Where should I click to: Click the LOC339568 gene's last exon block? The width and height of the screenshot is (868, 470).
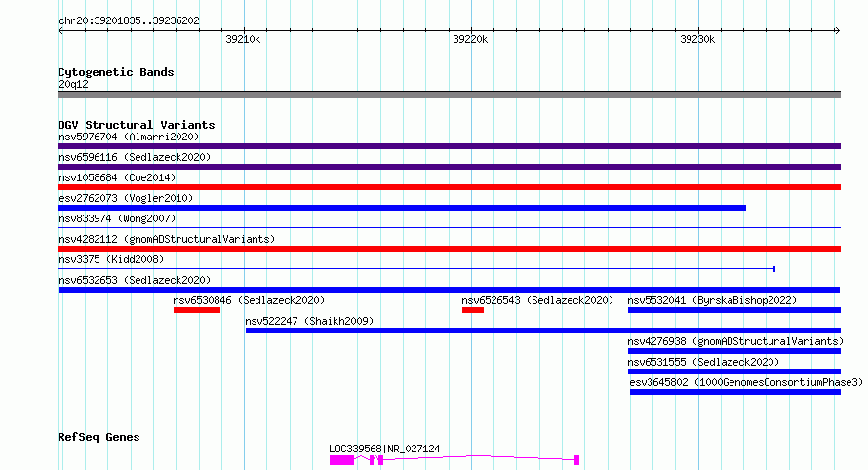point(576,460)
